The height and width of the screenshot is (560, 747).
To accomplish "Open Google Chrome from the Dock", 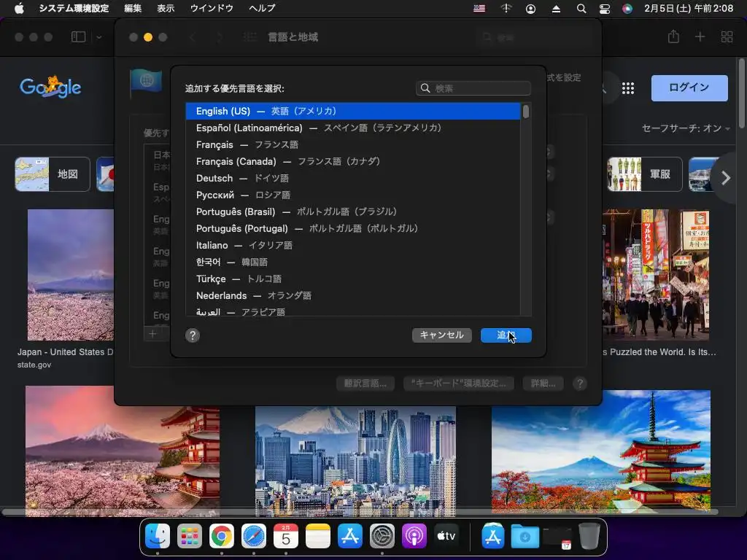I will pyautogui.click(x=222, y=536).
